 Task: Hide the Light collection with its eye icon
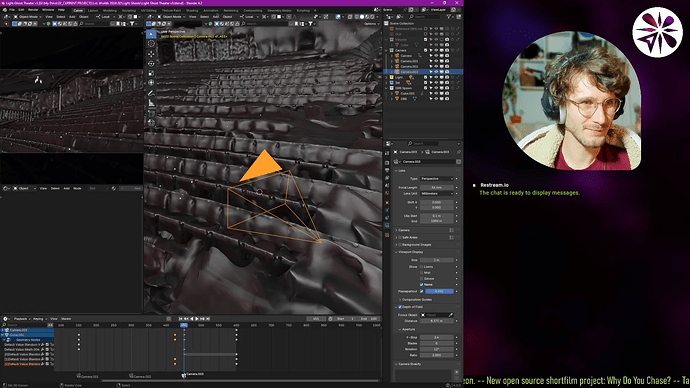point(436,77)
